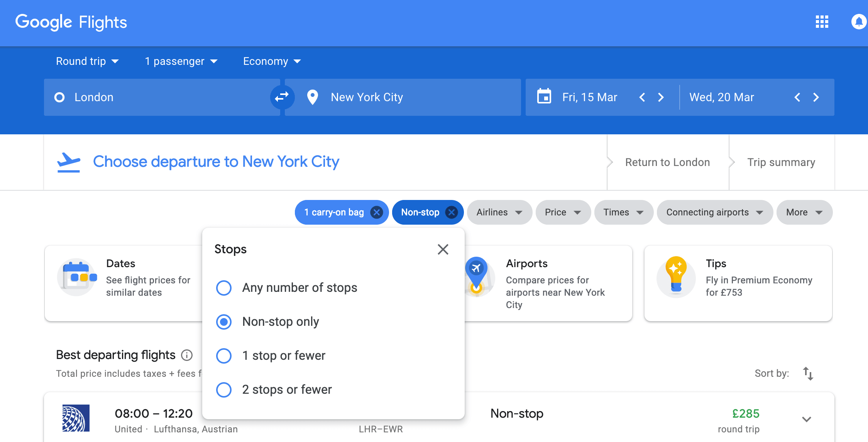Click the calendar icon by departure date

(x=544, y=97)
